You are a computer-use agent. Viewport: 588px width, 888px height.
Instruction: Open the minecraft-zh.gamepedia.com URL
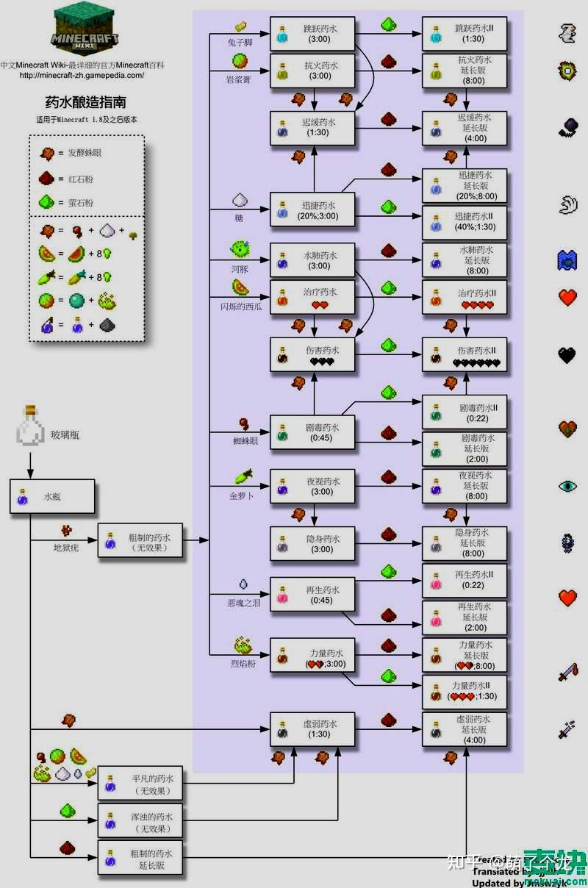(82, 75)
